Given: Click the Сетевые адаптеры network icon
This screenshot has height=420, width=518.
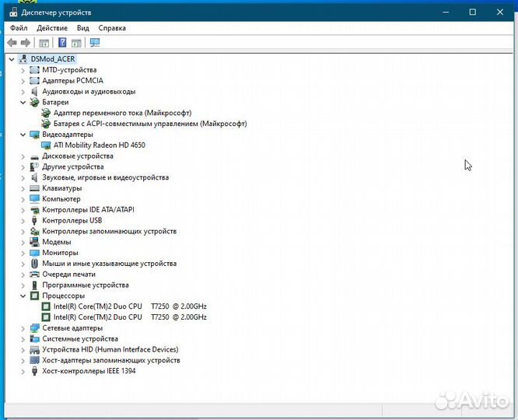Looking at the screenshot, I should (x=34, y=327).
